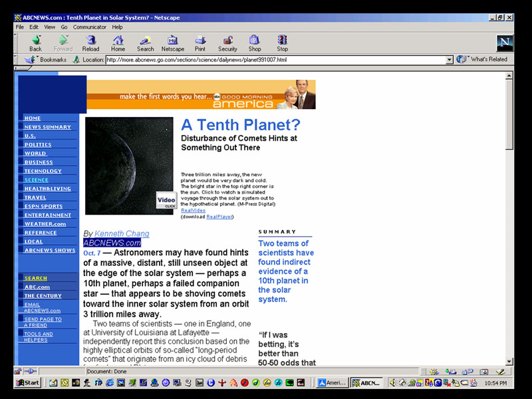532x399 pixels.
Task: Select the SCIENCE sidebar link
Action: 37,180
